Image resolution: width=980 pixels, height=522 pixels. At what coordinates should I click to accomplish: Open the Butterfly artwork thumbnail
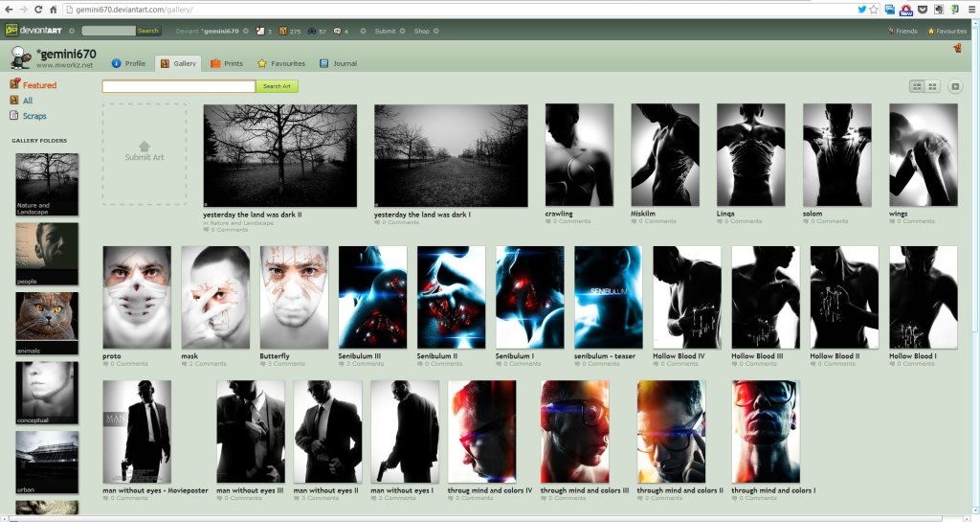point(294,297)
